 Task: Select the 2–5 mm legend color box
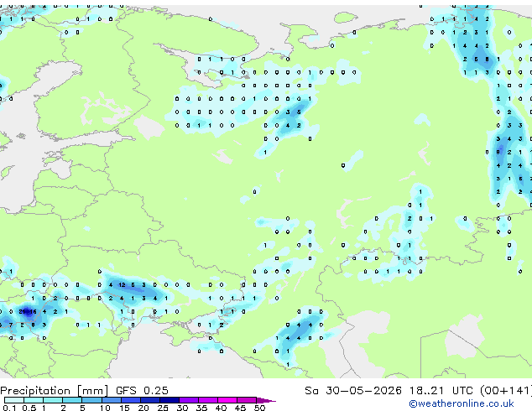(x=72, y=400)
